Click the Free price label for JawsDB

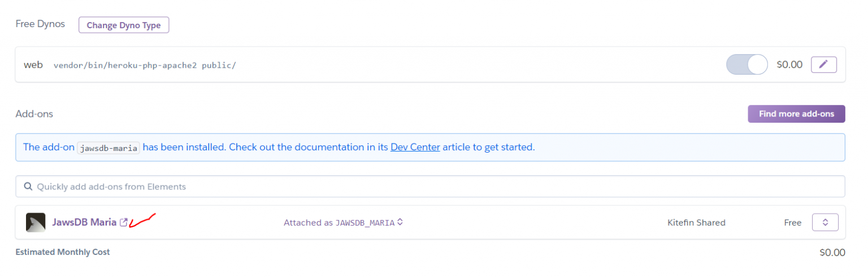point(793,223)
